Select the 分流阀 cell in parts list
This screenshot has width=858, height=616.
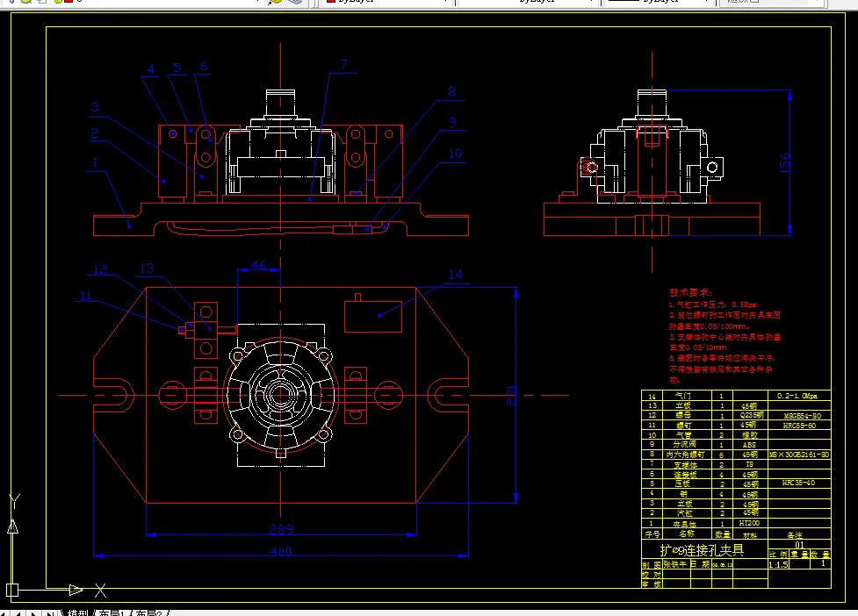[684, 444]
